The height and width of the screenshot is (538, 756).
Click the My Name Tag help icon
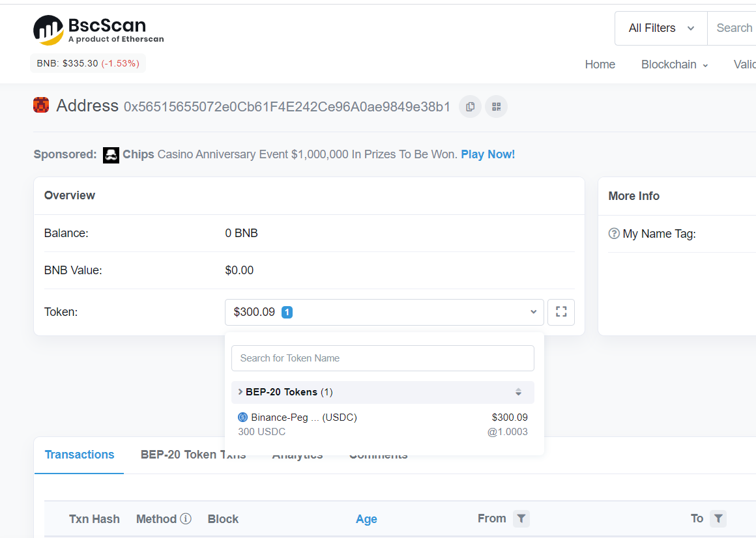614,234
